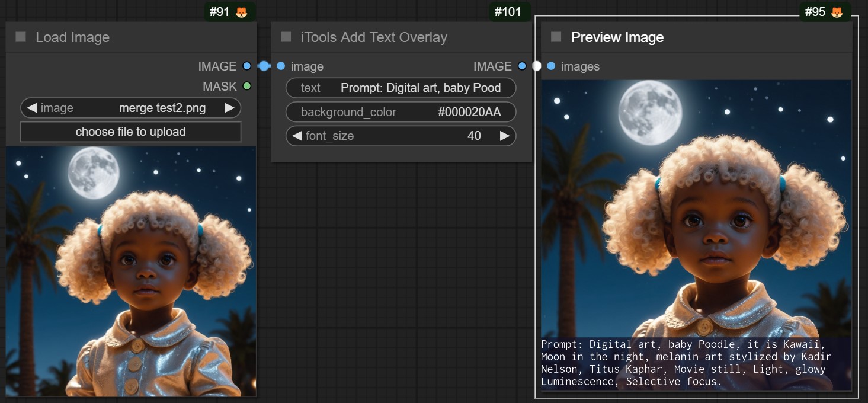Collapse the iTools Add Text Overlay node
The image size is (868, 403).
tap(286, 37)
